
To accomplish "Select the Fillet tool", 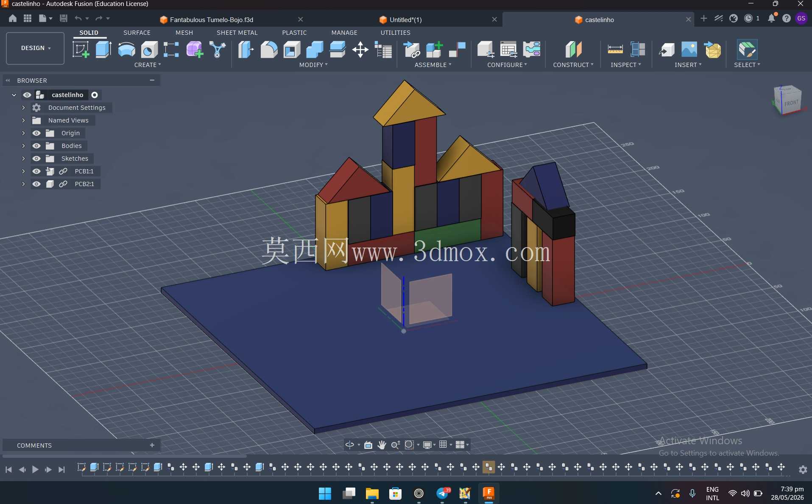I will pos(269,50).
